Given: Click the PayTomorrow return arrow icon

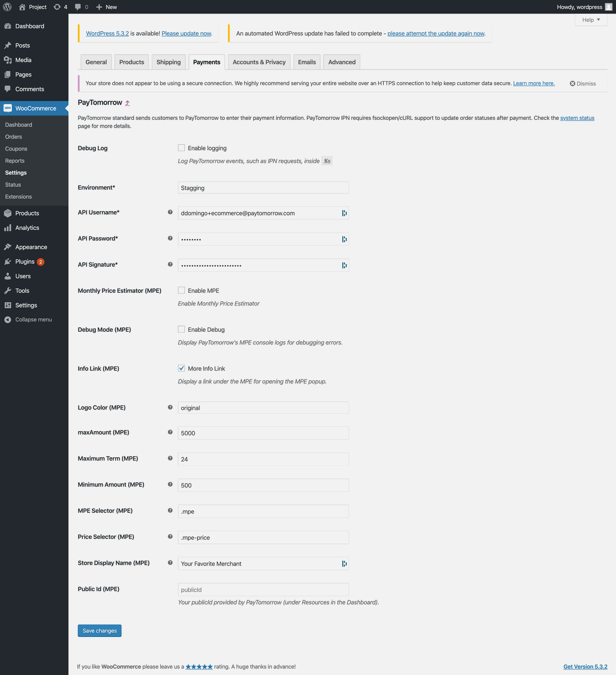Looking at the screenshot, I should click(x=127, y=103).
